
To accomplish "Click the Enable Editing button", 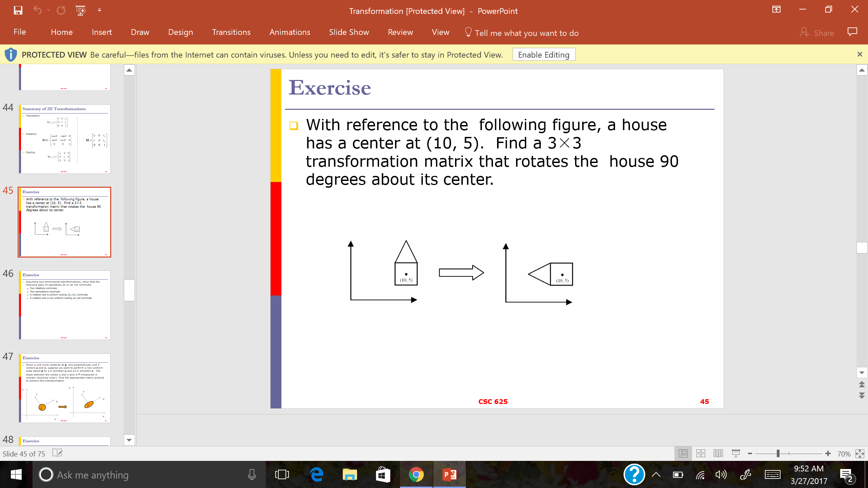I will 544,55.
